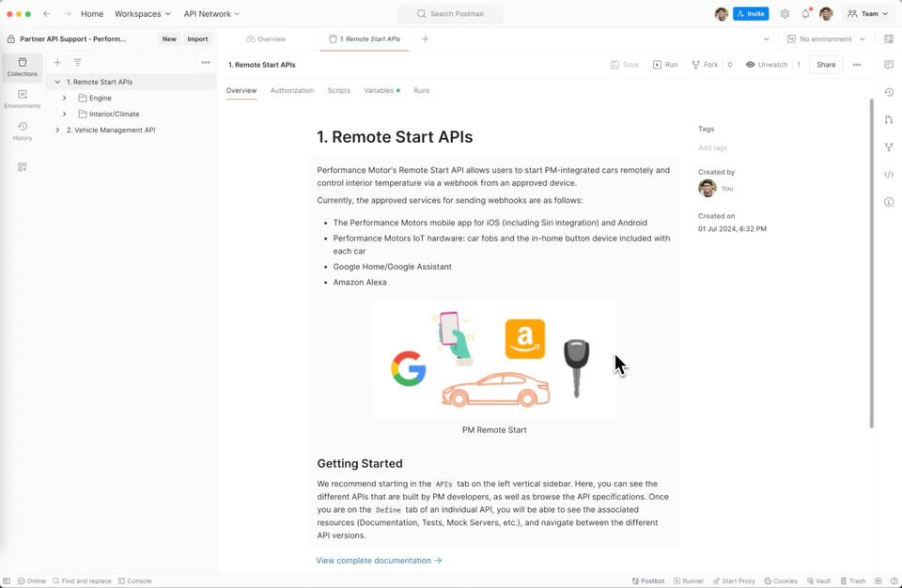Click the Import button
The height and width of the screenshot is (588, 902).
click(197, 39)
